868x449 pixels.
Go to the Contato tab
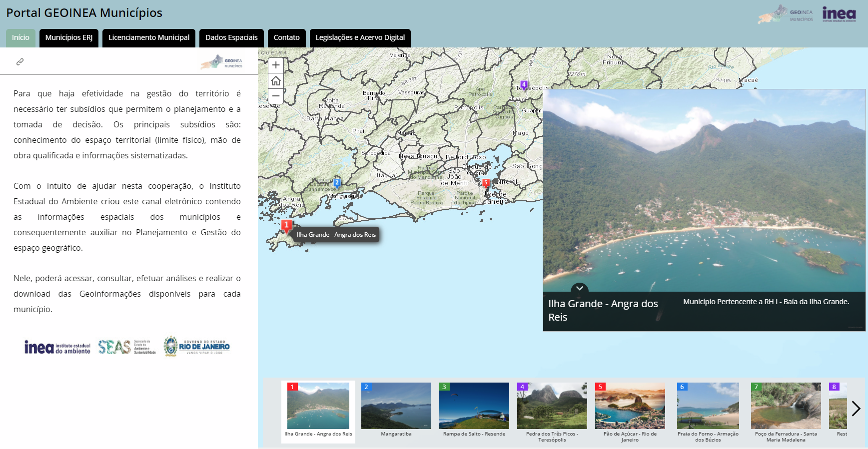pyautogui.click(x=286, y=38)
